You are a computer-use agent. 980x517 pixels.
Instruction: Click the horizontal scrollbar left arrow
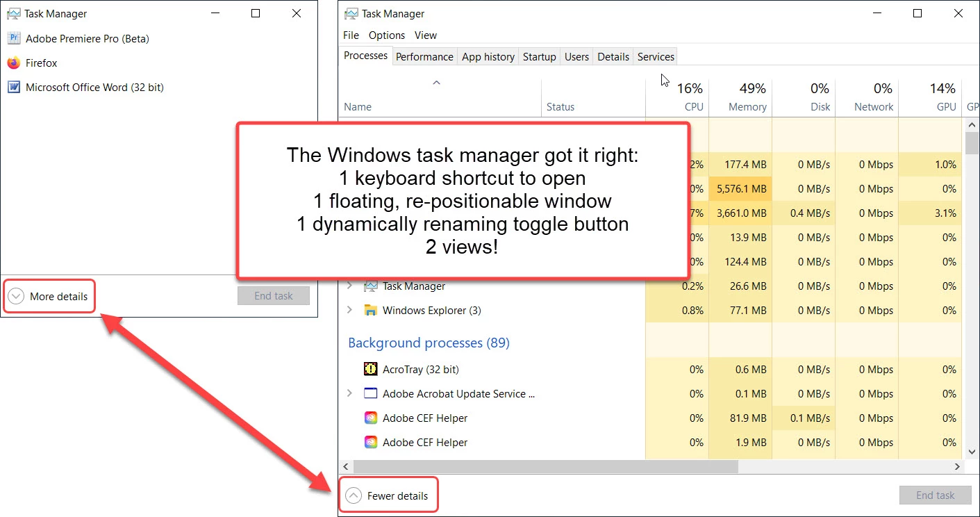click(x=346, y=467)
